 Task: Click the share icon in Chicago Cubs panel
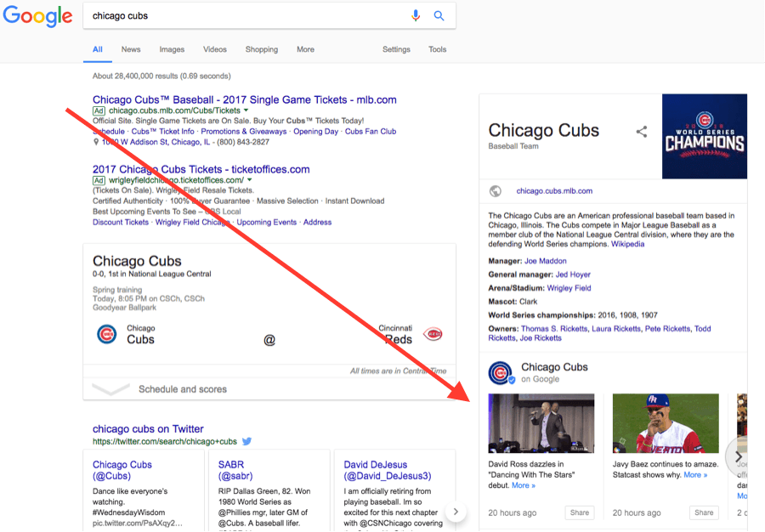pos(642,131)
